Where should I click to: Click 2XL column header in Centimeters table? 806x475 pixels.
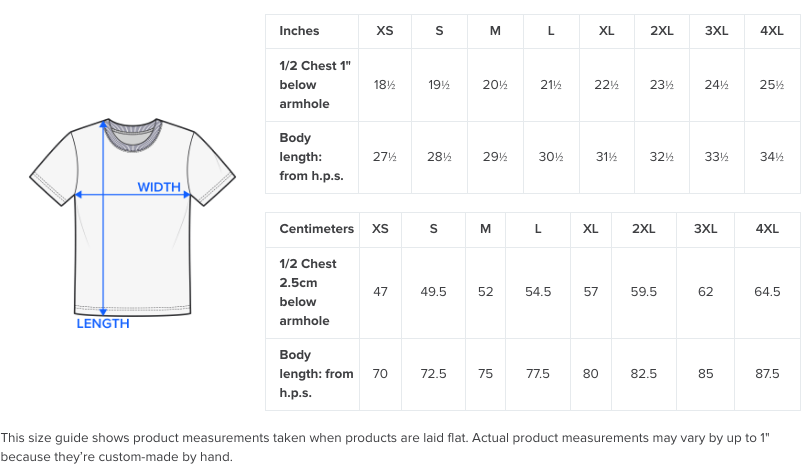644,229
